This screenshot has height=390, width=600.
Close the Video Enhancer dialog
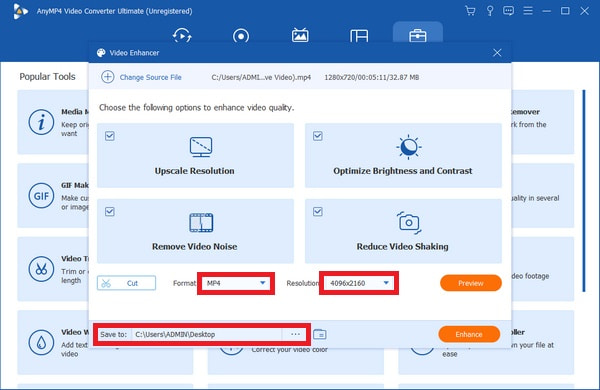coord(497,53)
